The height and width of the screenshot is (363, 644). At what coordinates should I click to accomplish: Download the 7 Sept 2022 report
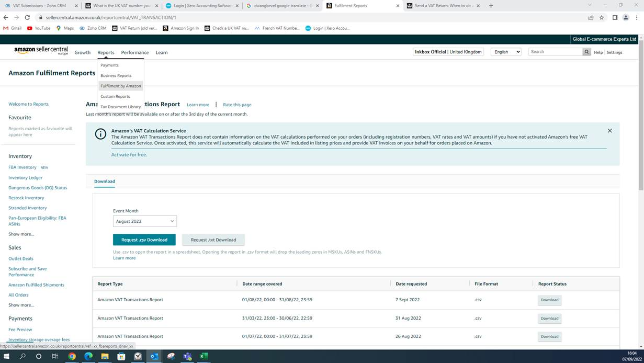tap(549, 300)
